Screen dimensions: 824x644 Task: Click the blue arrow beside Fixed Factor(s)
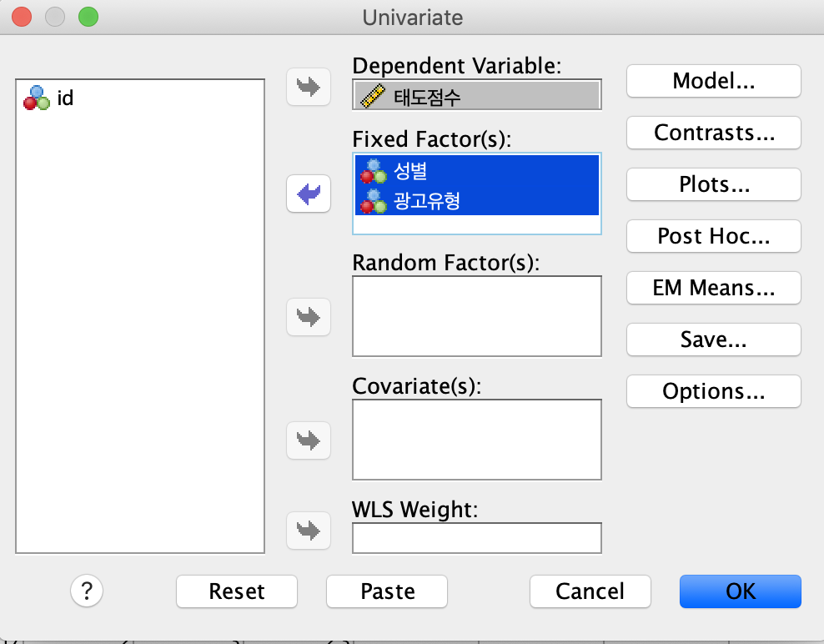pos(309,195)
